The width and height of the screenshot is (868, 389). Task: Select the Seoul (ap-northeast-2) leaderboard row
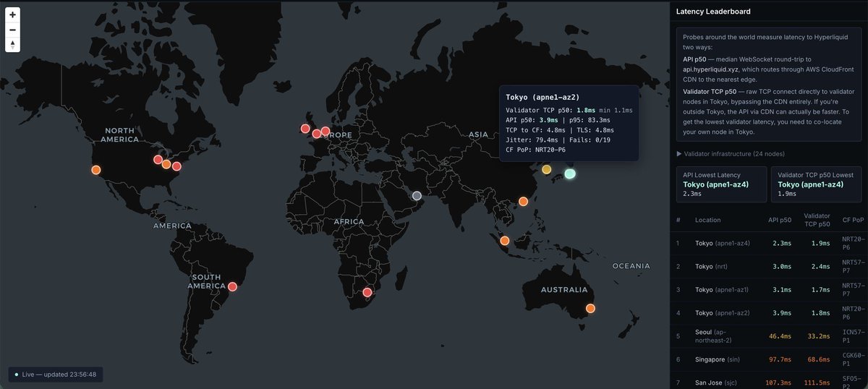769,336
